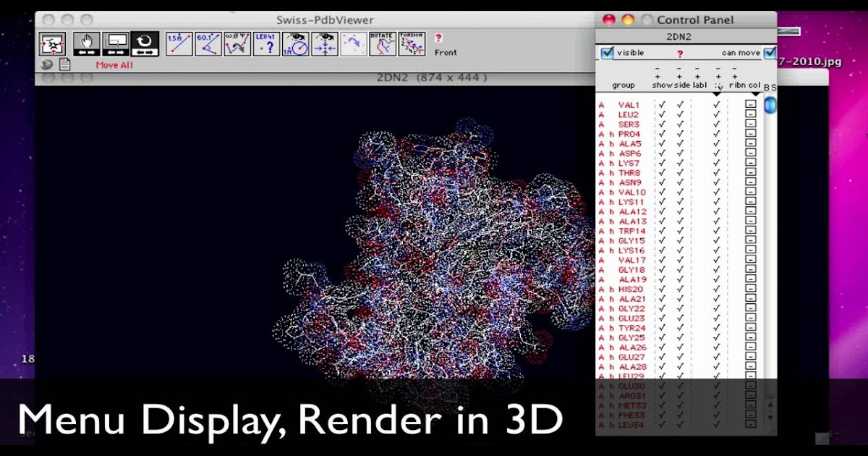Open the Mutate tool
This screenshot has height=456, width=868.
click(383, 44)
